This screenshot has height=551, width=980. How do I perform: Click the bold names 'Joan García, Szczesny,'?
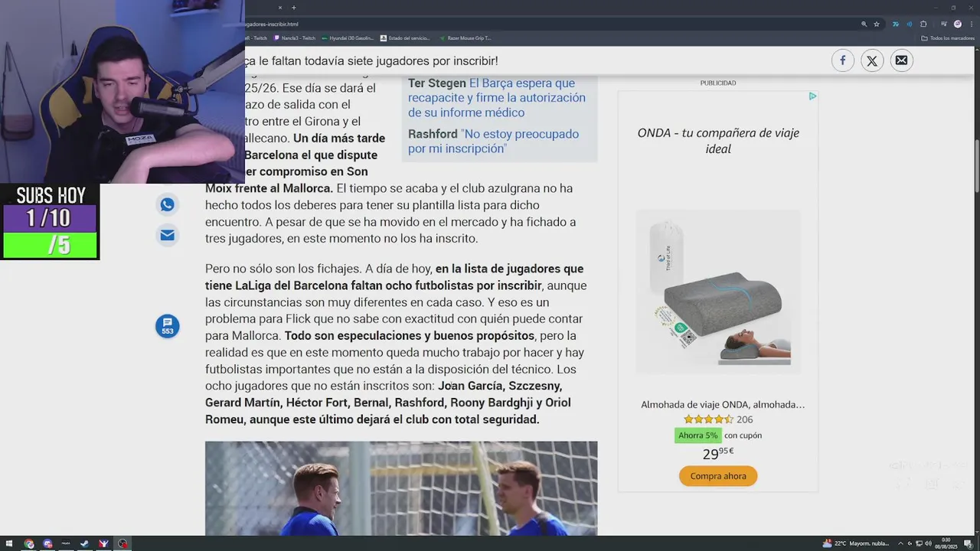500,386
